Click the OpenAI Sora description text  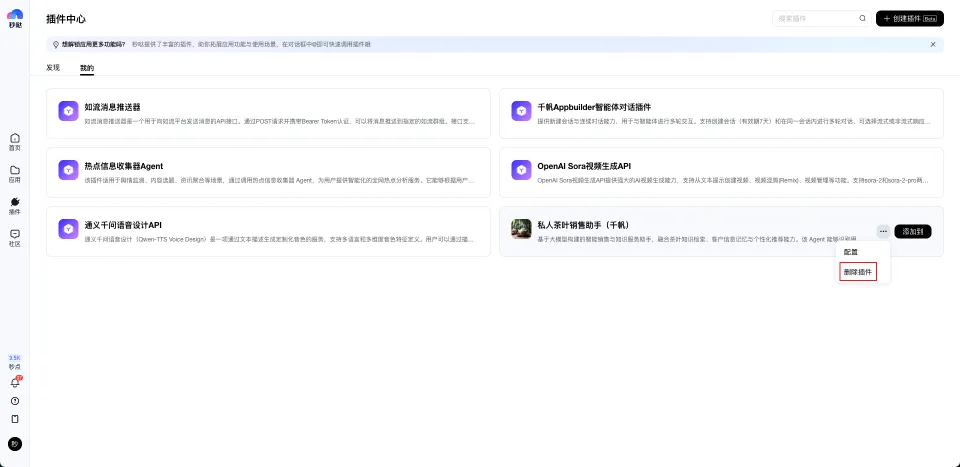coord(733,181)
